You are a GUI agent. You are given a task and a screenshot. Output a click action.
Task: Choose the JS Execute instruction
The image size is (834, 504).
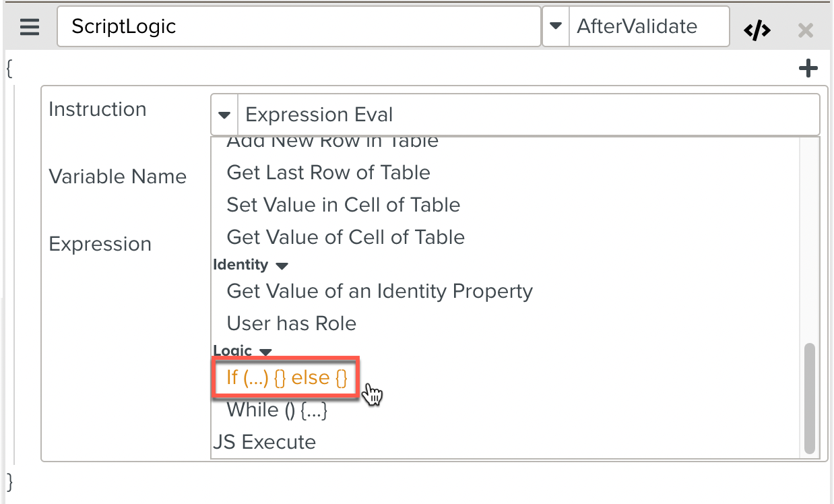click(264, 442)
